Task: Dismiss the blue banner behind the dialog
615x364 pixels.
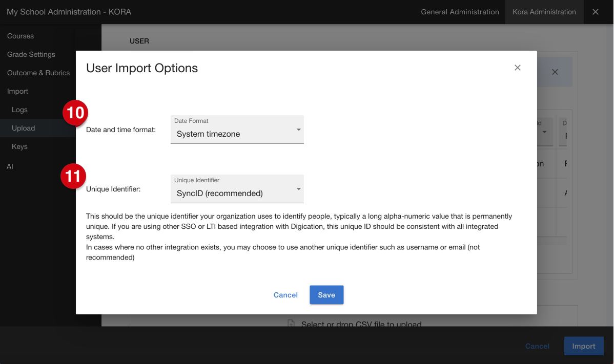Action: point(555,72)
